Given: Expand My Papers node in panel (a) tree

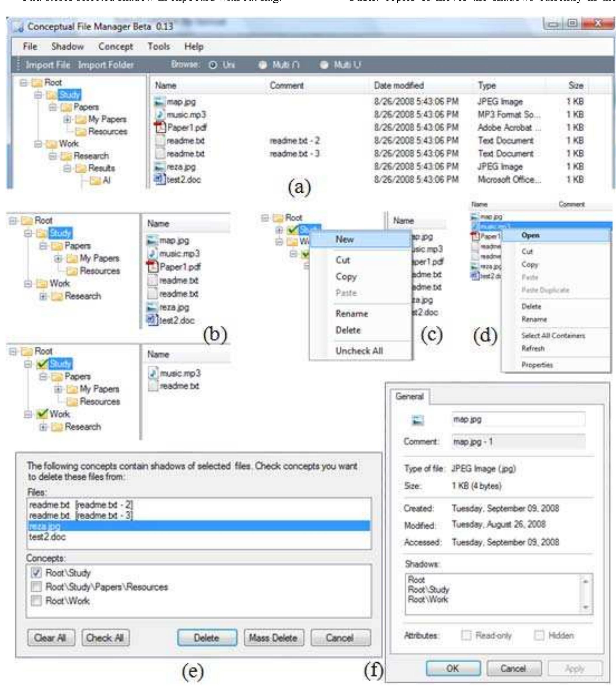Looking at the screenshot, I should (67, 119).
